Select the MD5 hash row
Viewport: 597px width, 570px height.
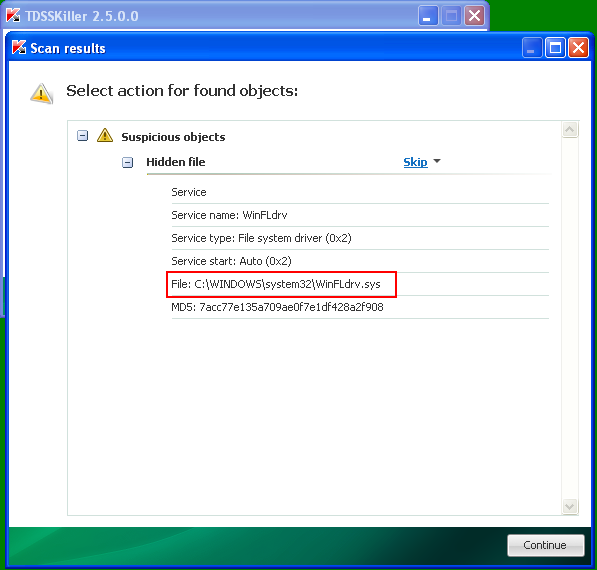coord(360,307)
